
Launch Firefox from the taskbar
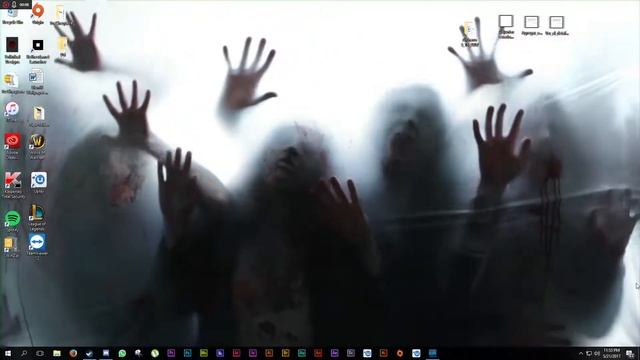(73, 353)
